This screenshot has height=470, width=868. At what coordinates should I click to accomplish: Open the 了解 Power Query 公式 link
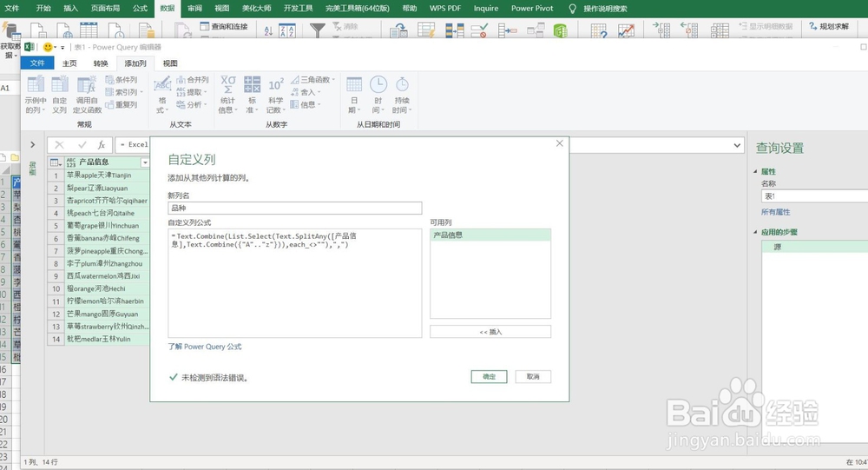click(205, 347)
